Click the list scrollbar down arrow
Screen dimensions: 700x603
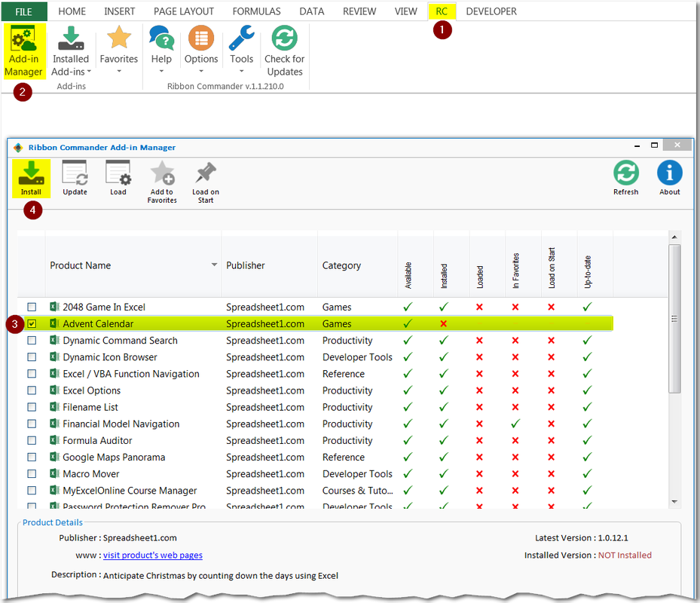(x=674, y=502)
